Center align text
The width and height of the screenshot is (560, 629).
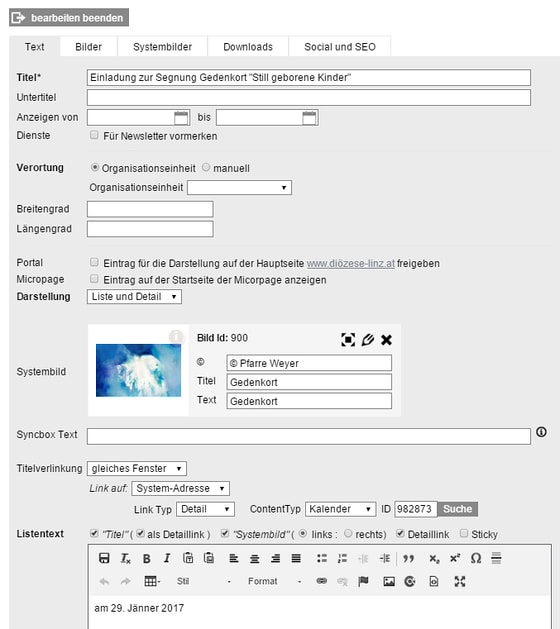click(x=254, y=558)
